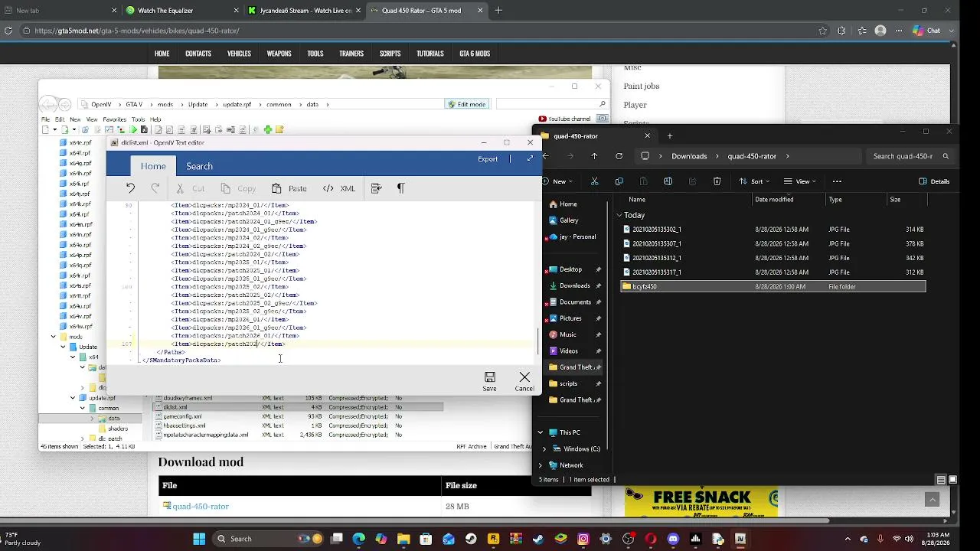The image size is (980, 551).
Task: Open the Favorites menu in OpenIV
Action: pos(114,119)
